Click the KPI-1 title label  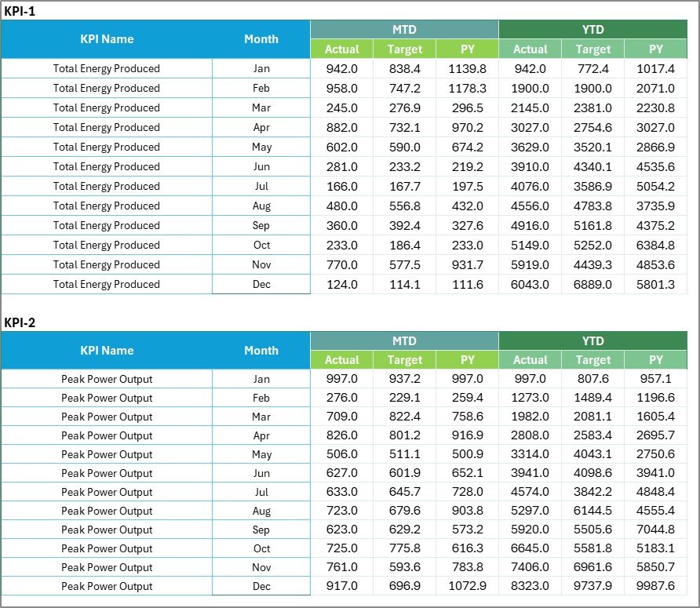(x=20, y=11)
